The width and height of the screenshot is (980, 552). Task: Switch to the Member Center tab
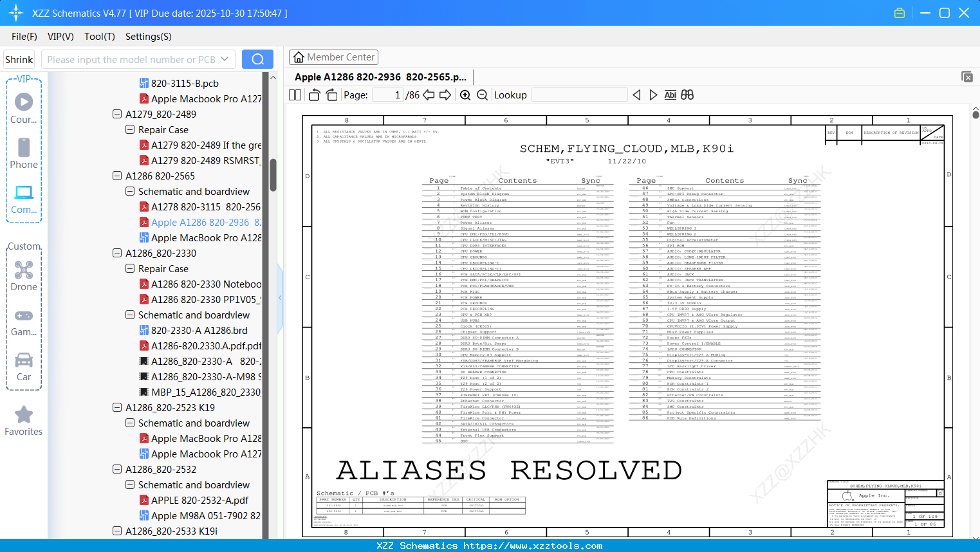(333, 57)
